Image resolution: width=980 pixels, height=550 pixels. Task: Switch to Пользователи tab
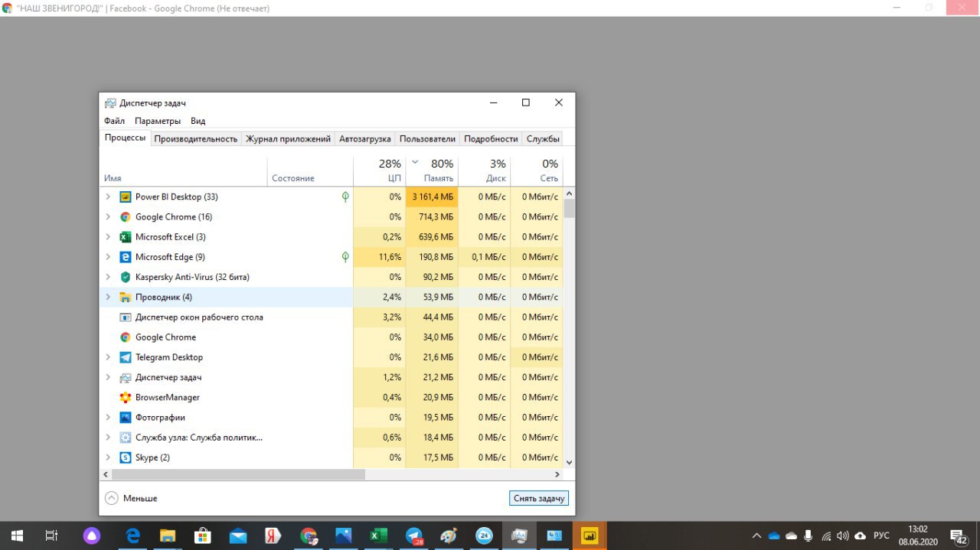tap(427, 138)
